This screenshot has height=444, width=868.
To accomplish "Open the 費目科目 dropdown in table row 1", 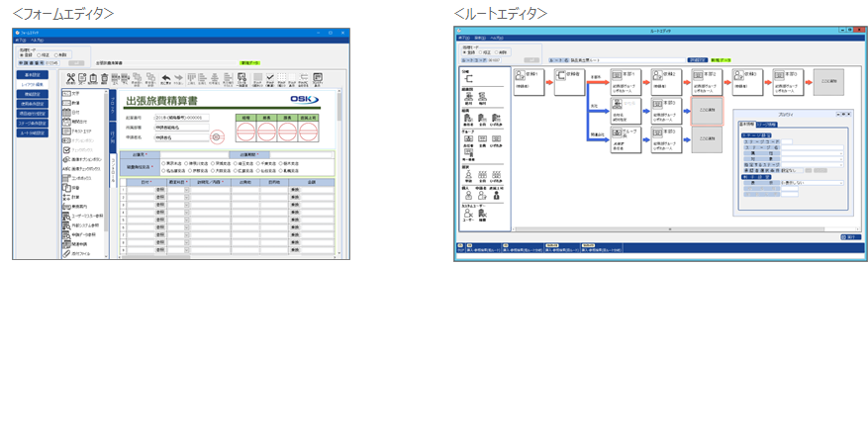I will [186, 189].
